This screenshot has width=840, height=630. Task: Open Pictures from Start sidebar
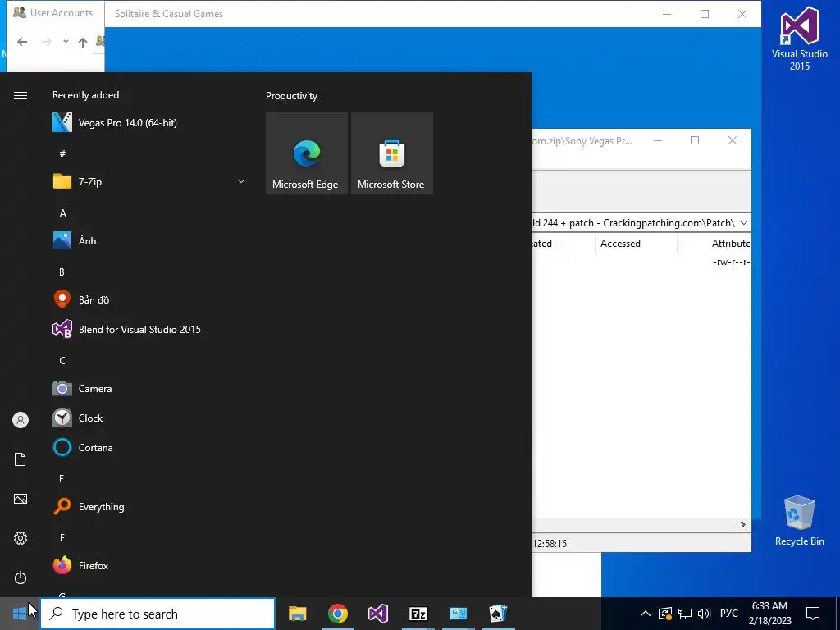coord(21,499)
